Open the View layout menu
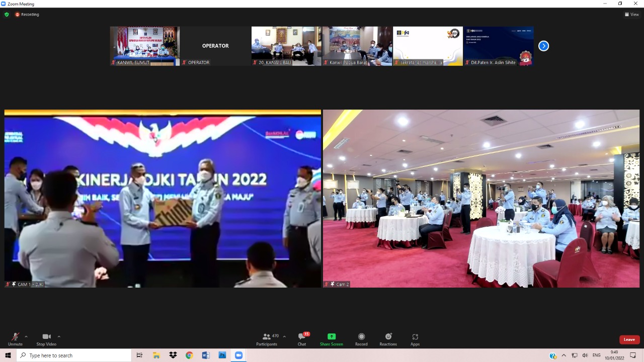Viewport: 644px width, 362px height. click(631, 15)
